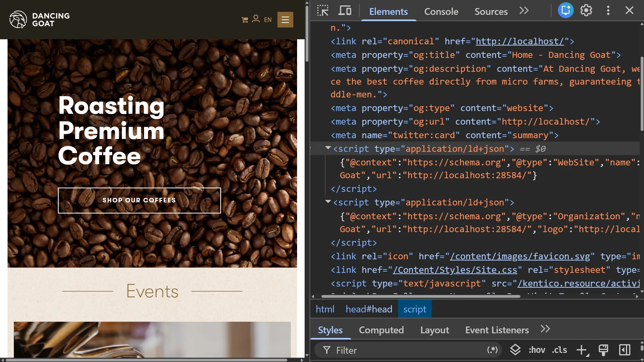Change the EN language selector
The height and width of the screenshot is (362, 644).
(268, 20)
